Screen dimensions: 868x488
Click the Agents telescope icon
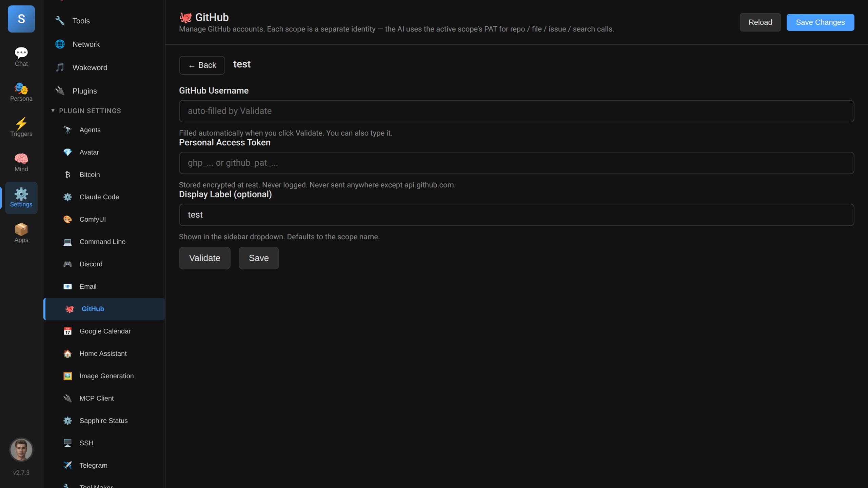[x=67, y=130]
